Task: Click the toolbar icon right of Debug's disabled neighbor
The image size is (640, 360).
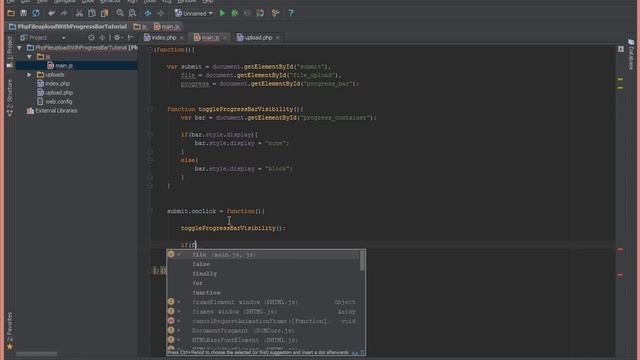Action: [260, 13]
